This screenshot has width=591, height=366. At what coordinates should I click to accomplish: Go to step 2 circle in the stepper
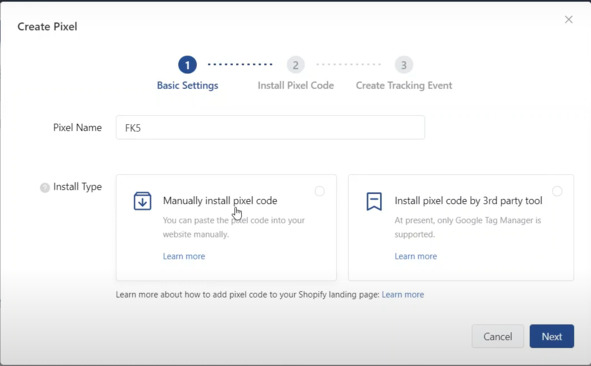(296, 65)
